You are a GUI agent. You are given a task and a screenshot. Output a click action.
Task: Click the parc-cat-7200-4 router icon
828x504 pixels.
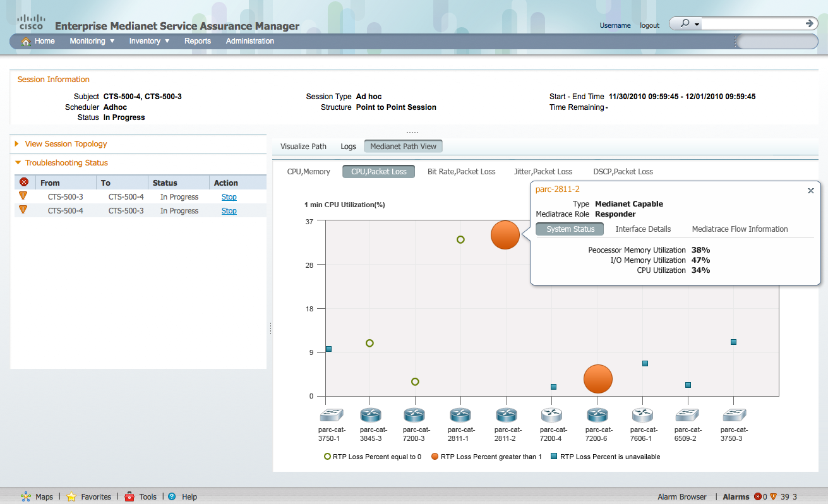coord(551,415)
